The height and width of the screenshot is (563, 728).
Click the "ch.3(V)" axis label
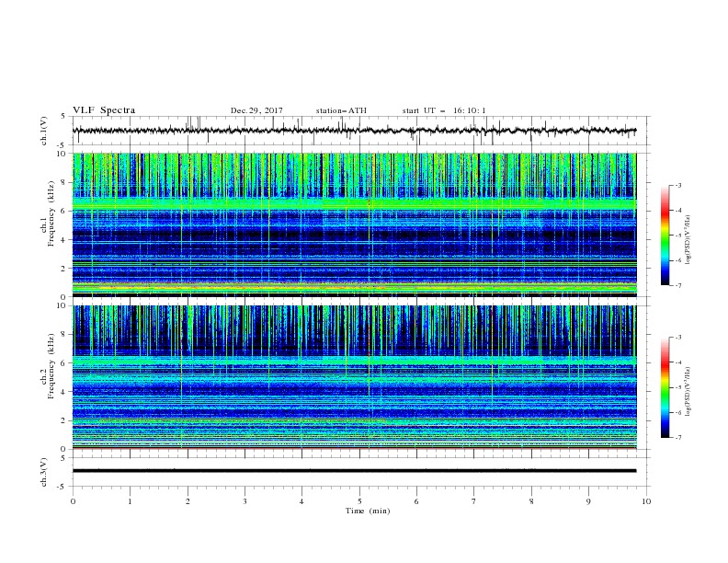(x=44, y=472)
